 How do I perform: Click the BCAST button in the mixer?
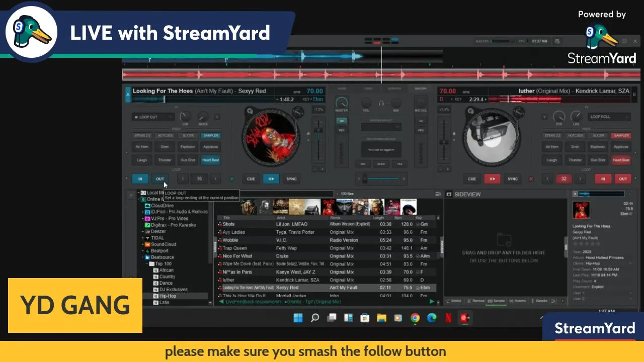[x=381, y=164]
